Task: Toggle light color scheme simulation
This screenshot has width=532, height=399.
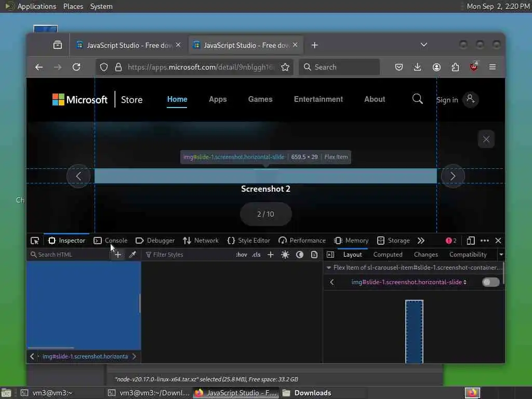Action: [x=285, y=255]
